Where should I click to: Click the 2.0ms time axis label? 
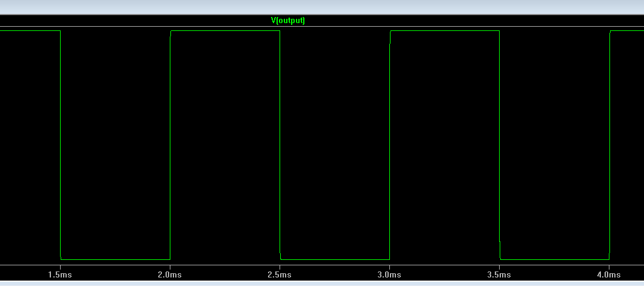[170, 274]
